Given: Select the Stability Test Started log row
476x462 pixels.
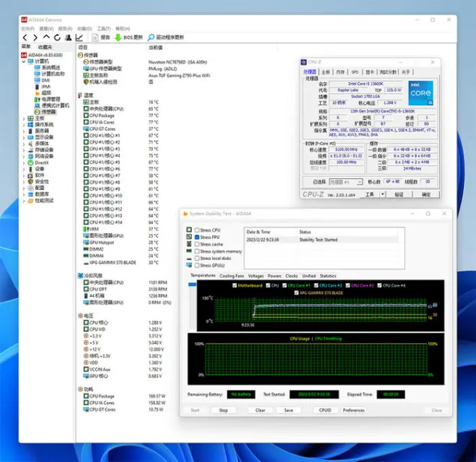Looking at the screenshot, I should 317,238.
